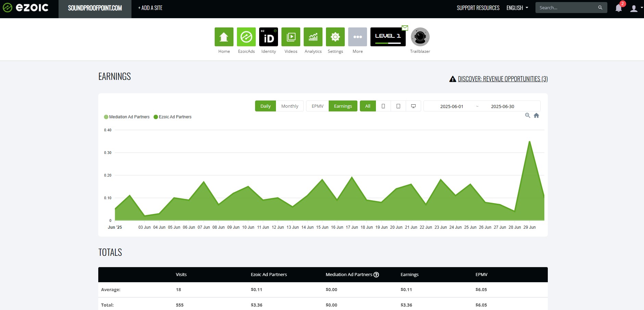
Task: Open the Level 1 badge
Action: pos(388,37)
